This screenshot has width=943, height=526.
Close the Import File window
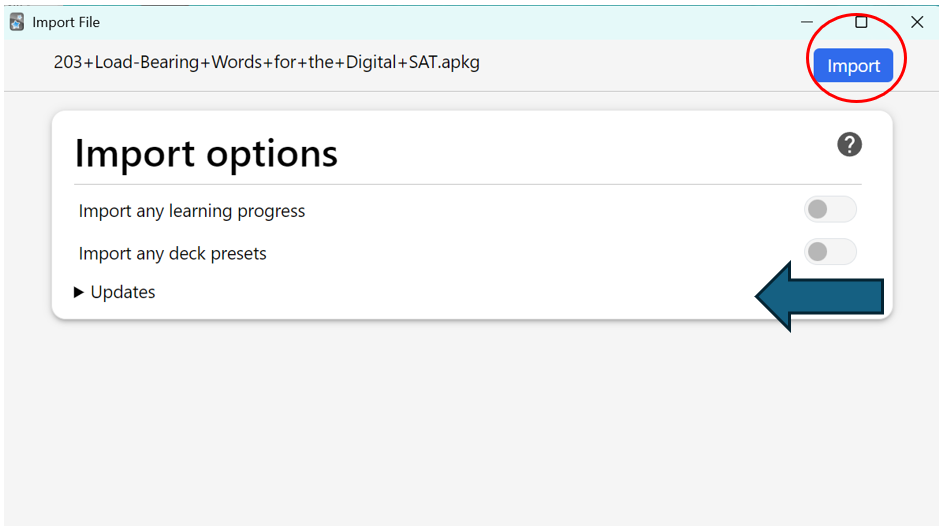[917, 22]
